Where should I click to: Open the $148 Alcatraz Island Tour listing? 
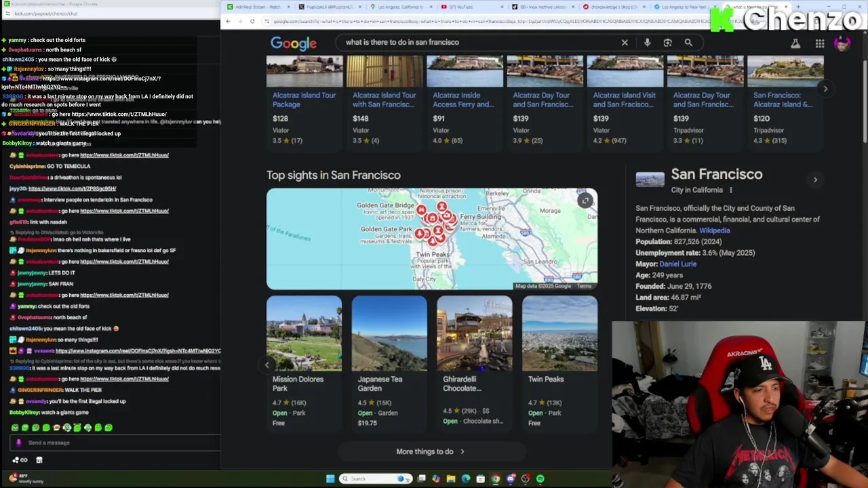tap(384, 100)
